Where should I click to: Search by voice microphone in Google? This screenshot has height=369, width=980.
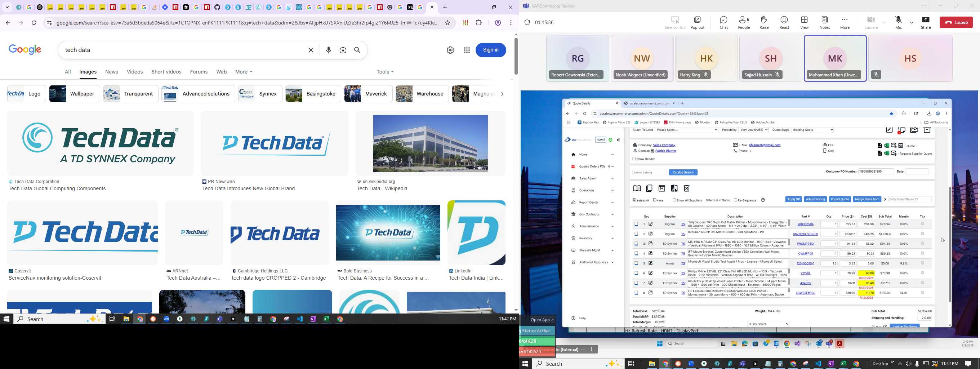329,50
